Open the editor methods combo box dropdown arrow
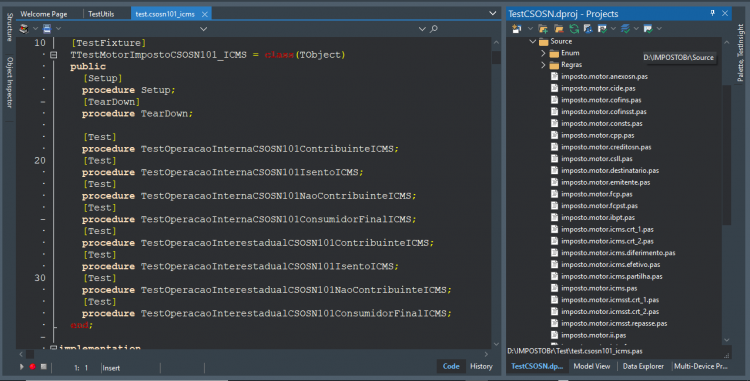This screenshot has height=381, width=750. [203, 29]
